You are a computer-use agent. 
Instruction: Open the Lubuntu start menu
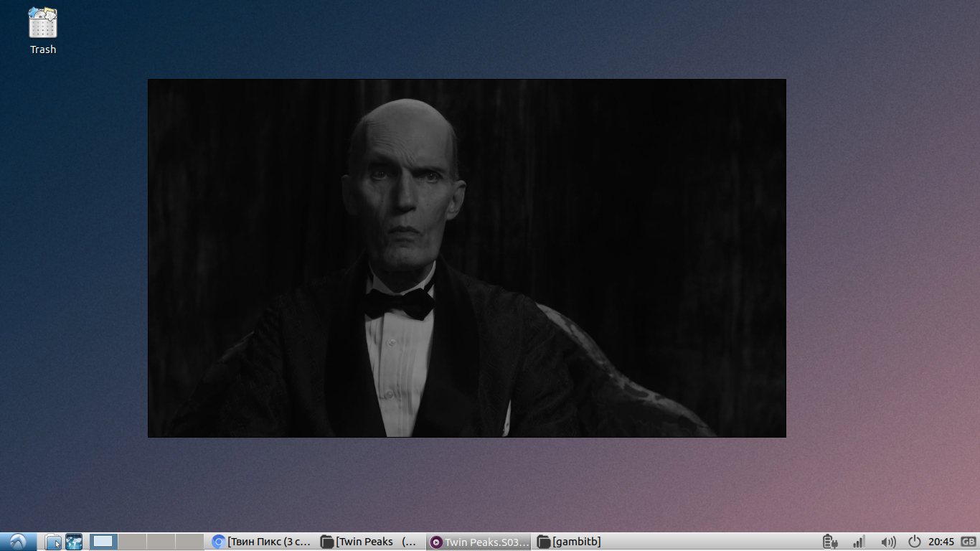18,542
